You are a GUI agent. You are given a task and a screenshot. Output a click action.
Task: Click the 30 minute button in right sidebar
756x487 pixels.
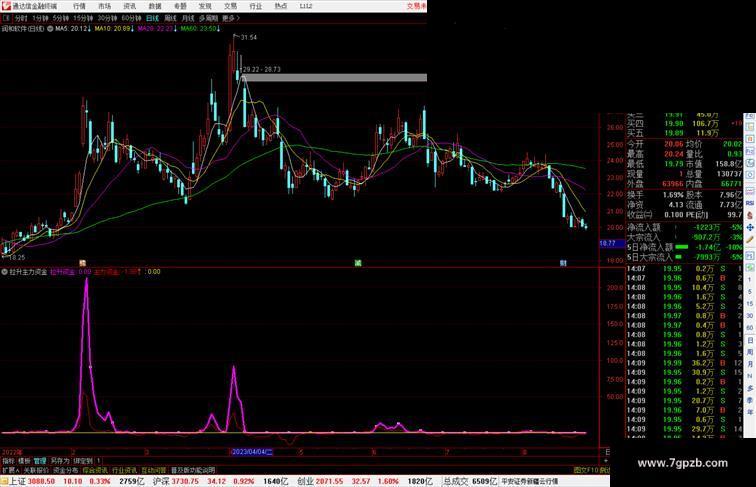point(750,316)
